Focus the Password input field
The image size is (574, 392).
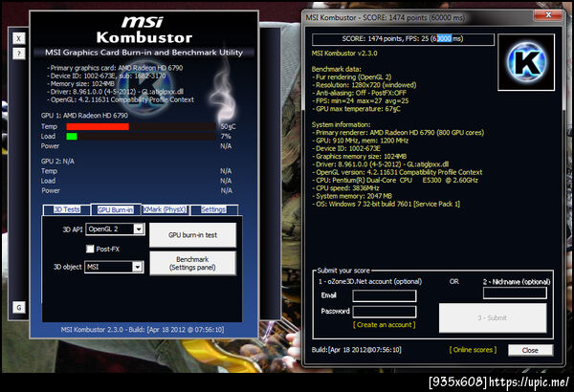(x=385, y=312)
